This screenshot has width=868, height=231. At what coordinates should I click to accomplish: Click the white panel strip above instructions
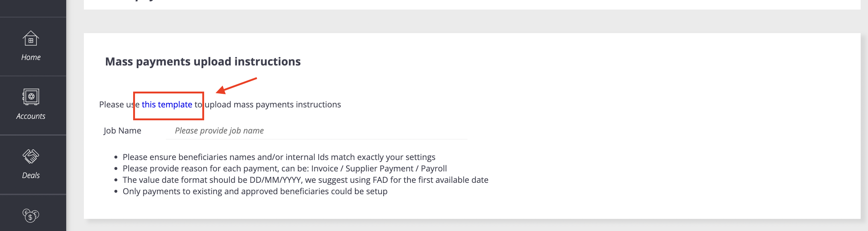pyautogui.click(x=472, y=5)
